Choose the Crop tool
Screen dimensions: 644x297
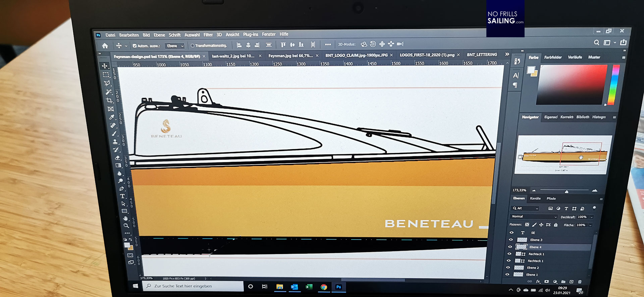(x=110, y=100)
